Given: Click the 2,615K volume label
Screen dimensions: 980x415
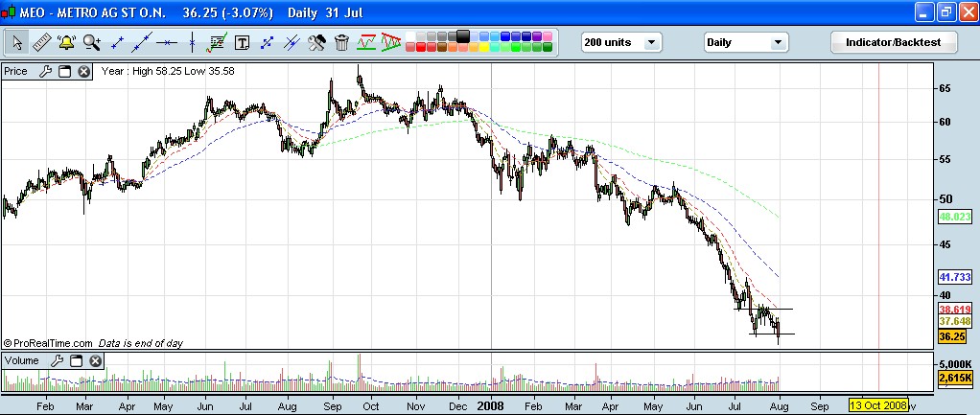Looking at the screenshot, I should (955, 378).
